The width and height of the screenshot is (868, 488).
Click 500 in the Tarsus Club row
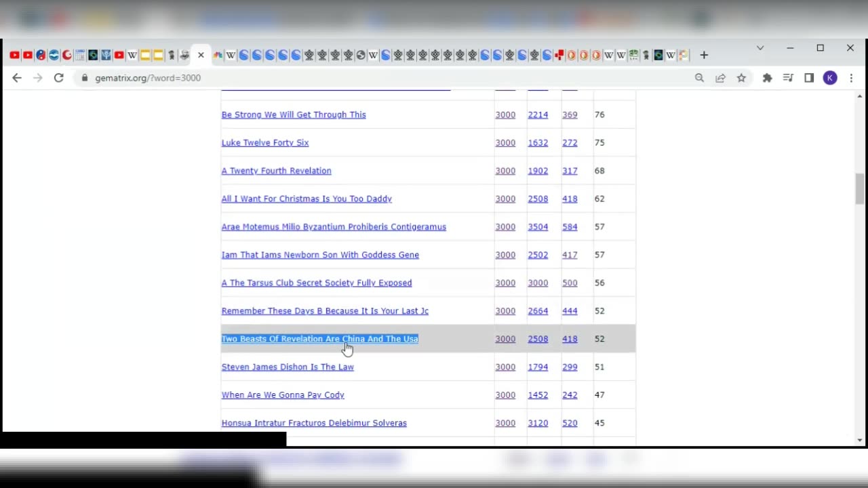570,283
